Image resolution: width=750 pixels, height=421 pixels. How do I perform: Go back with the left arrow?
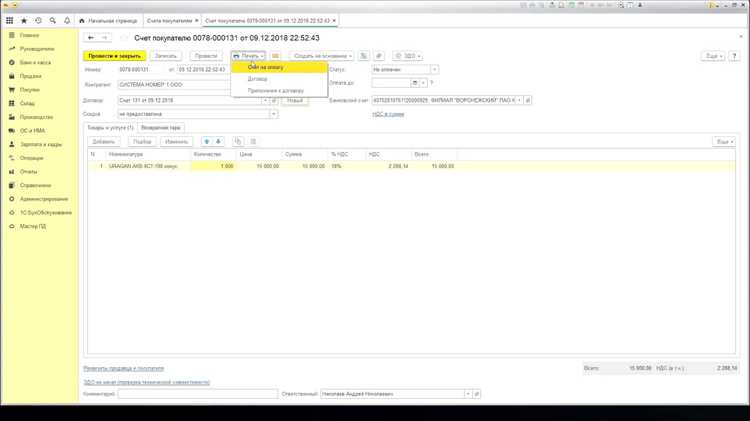coord(91,37)
